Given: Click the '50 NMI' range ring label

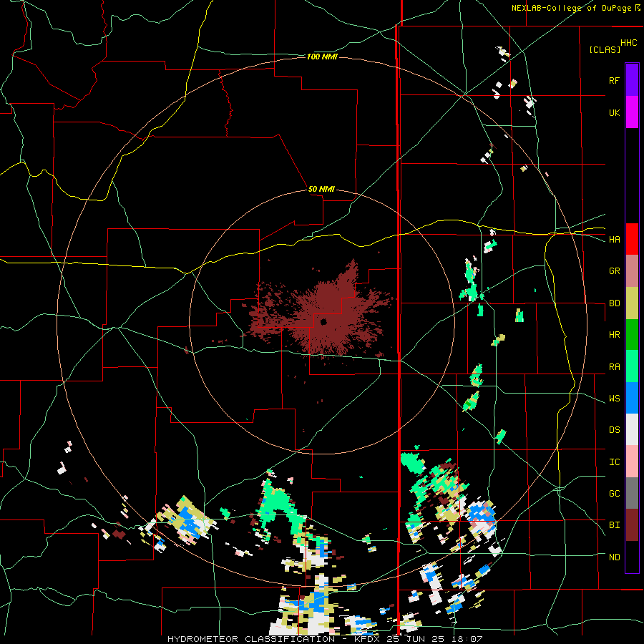Looking at the screenshot, I should click(321, 189).
